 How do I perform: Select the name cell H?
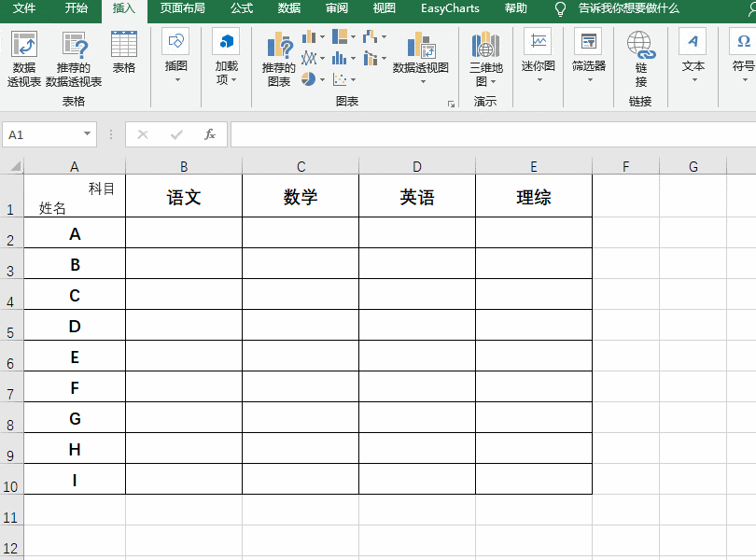coord(75,449)
